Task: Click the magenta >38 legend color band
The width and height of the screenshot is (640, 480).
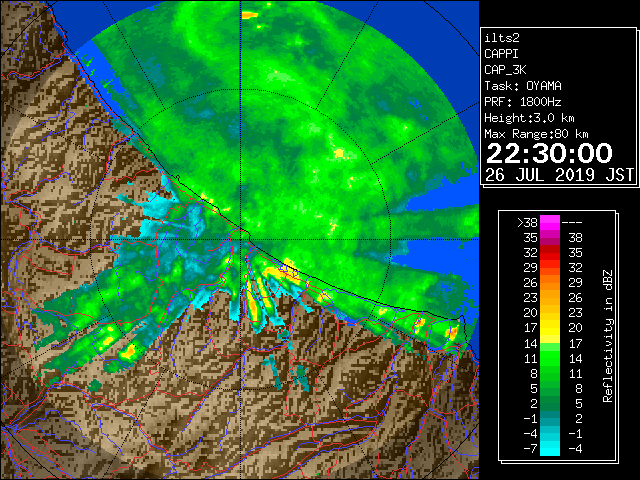Action: tap(550, 222)
